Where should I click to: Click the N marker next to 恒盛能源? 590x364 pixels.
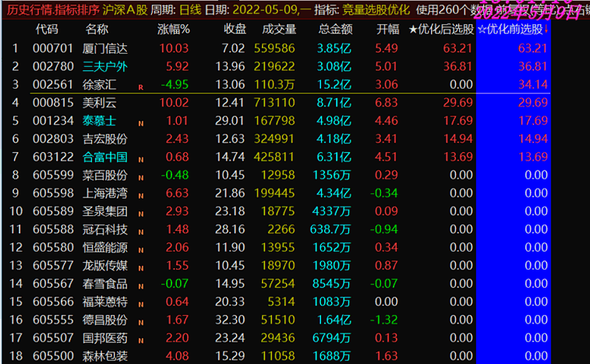click(x=141, y=250)
